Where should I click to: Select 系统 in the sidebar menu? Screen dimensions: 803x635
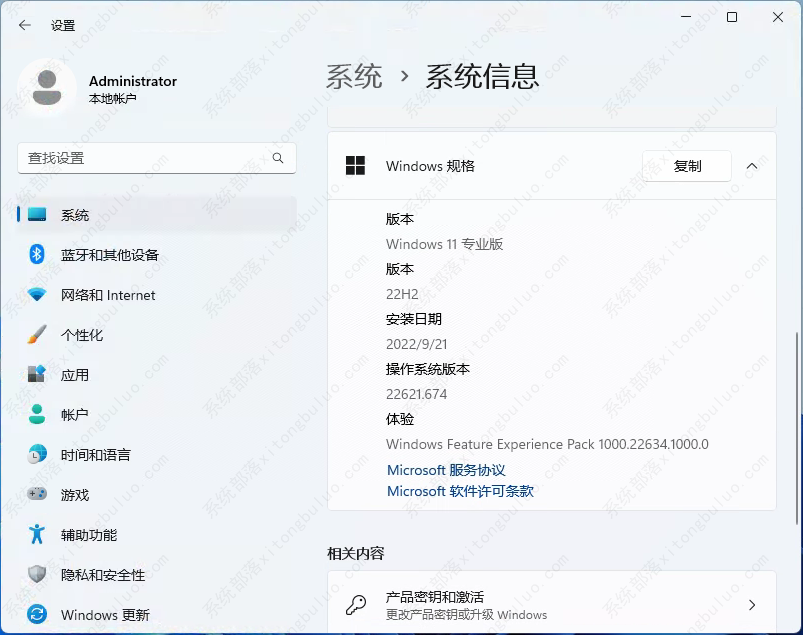point(75,215)
